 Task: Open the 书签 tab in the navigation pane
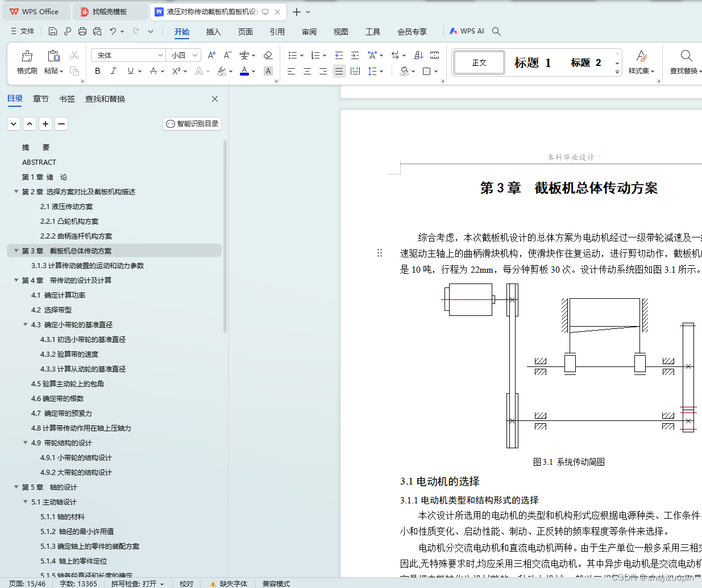coord(67,99)
